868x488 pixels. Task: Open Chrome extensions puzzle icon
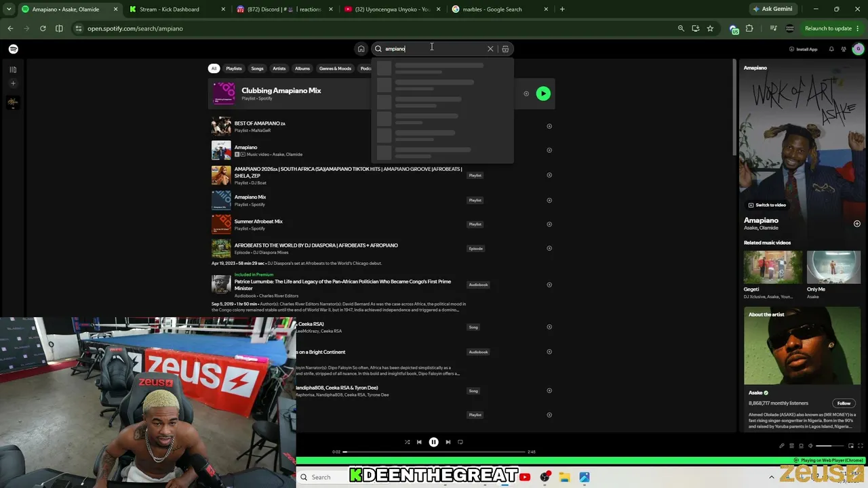(x=749, y=28)
